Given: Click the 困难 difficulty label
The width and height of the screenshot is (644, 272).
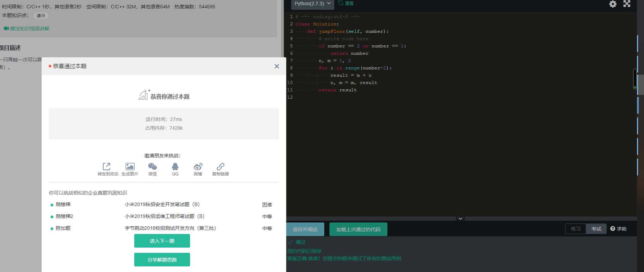Looking at the screenshot, I should (x=267, y=205).
